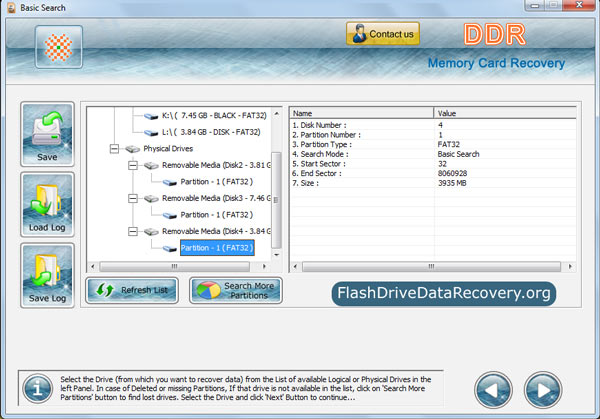The image size is (600, 419).
Task: Click the '3. Partition Type :' row
Action: 433,144
